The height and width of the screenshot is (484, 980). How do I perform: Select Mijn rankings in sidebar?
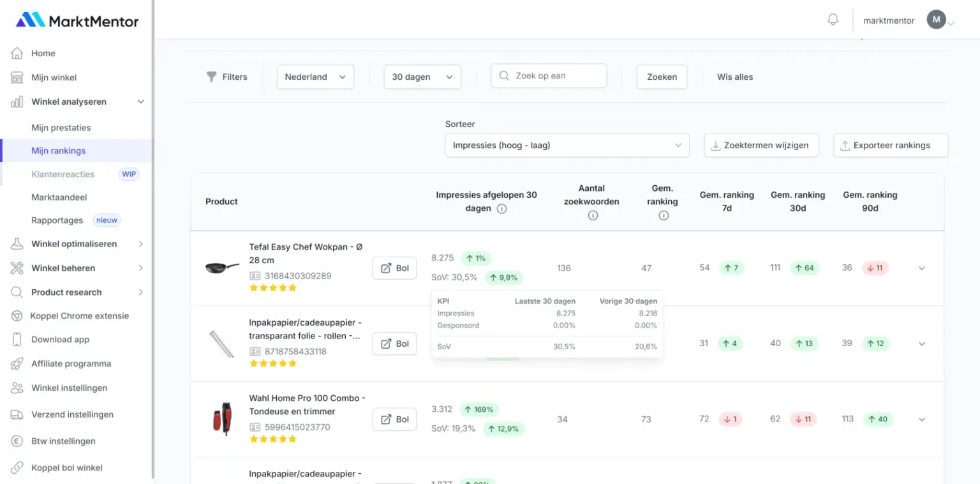tap(59, 151)
